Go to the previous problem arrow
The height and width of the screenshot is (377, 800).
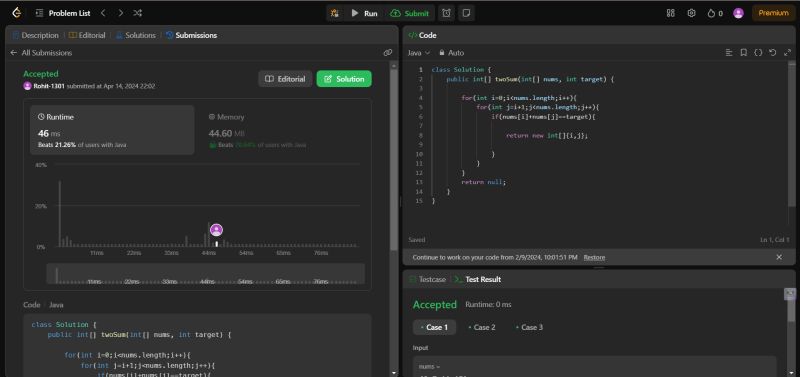pos(103,13)
